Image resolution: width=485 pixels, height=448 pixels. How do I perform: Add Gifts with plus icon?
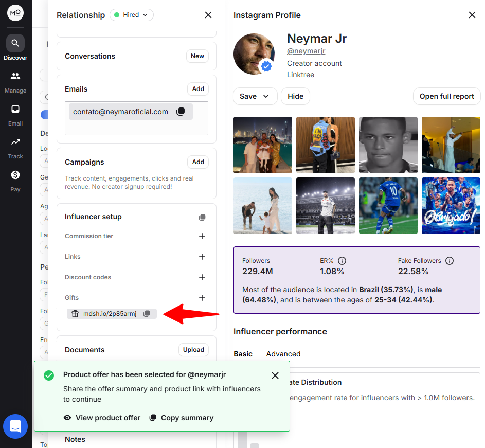pos(202,298)
